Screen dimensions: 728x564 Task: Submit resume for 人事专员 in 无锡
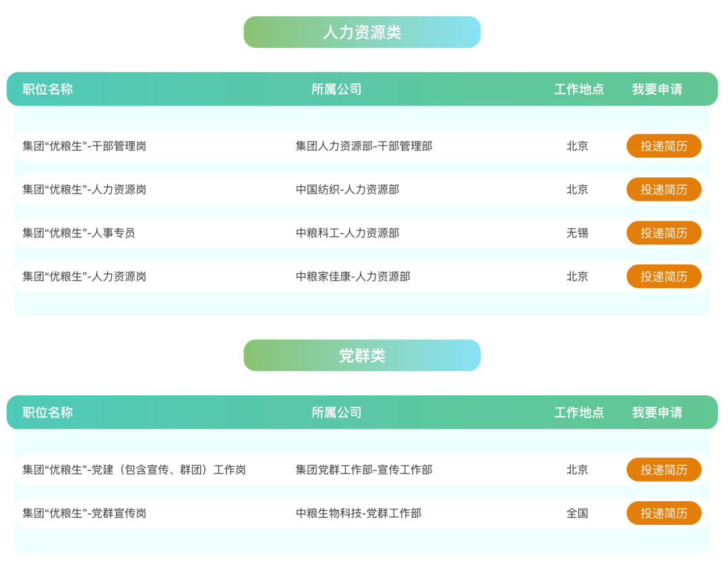point(663,233)
